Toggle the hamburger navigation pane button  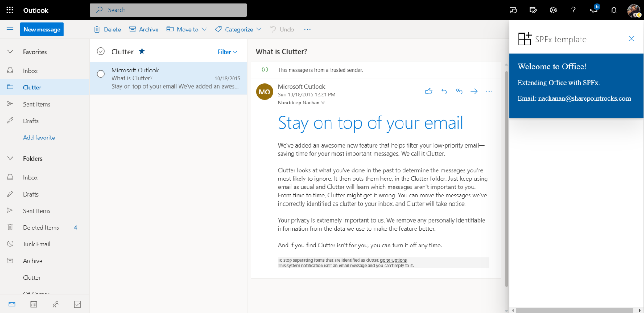[10, 30]
